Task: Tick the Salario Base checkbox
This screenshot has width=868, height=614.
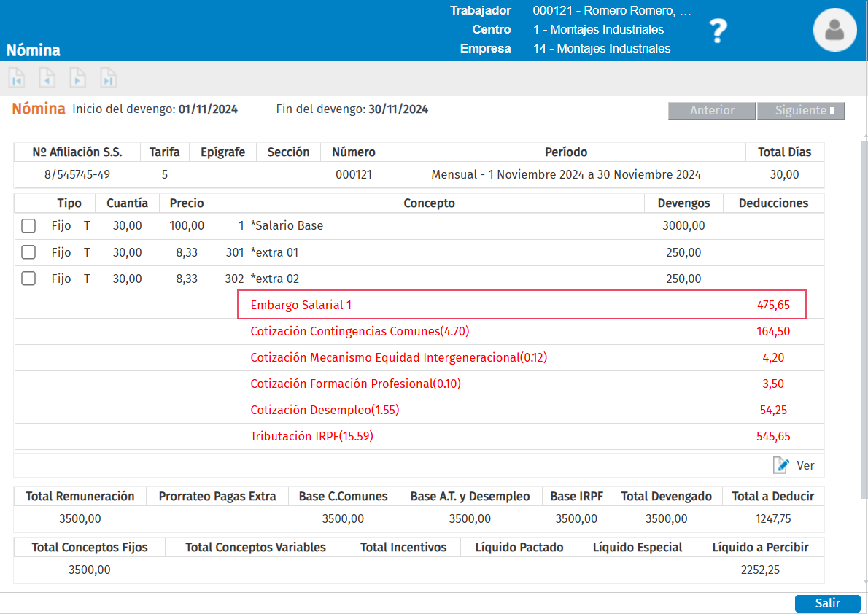Action: (x=28, y=226)
